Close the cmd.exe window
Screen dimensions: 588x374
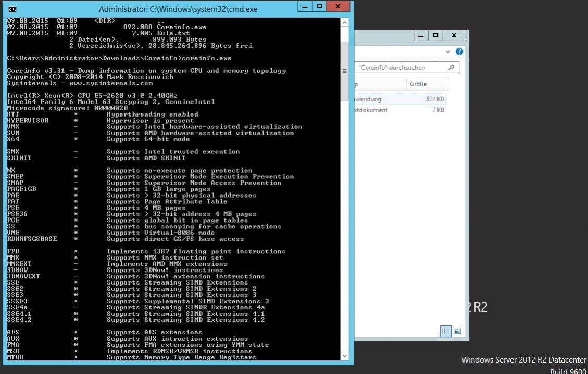click(338, 7)
